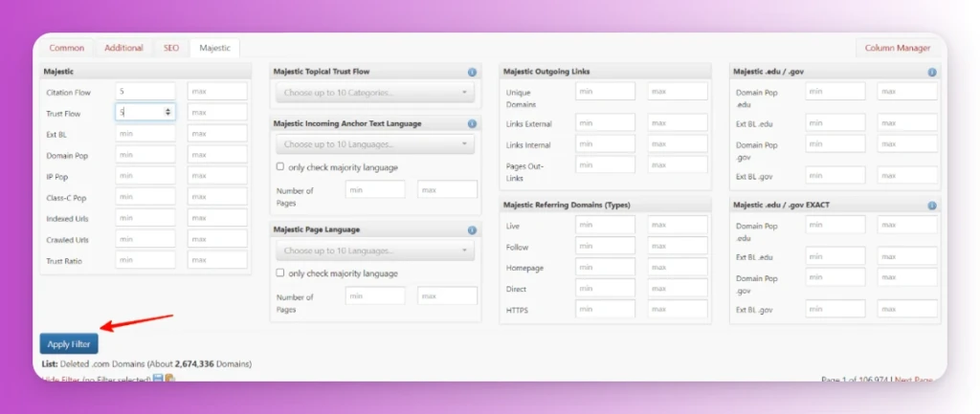Viewport: 980px width, 414px height.
Task: Focus the Direct referring domains max field
Action: [x=678, y=288]
